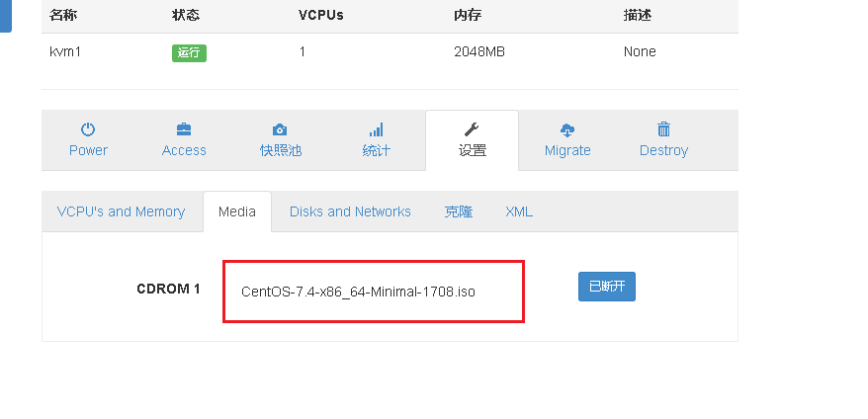Viewport: 868px width, 419px height.
Task: Open the Disks and Networks tab
Action: coord(350,211)
